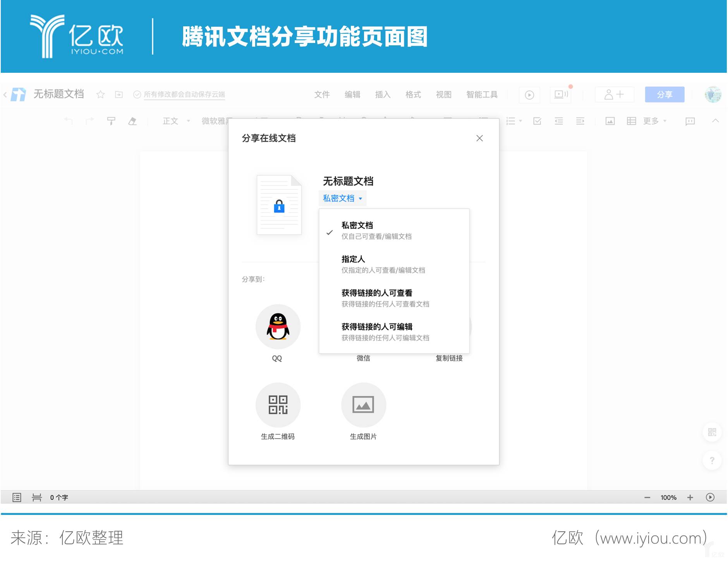The height and width of the screenshot is (561, 728).
Task: Click the online meeting presentation icon
Action: pos(561,94)
